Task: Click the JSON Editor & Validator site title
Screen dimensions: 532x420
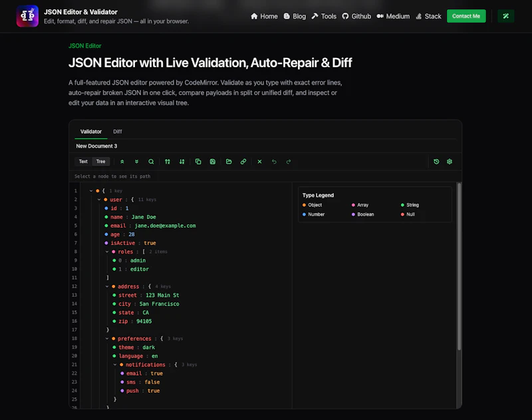Action: (x=80, y=12)
